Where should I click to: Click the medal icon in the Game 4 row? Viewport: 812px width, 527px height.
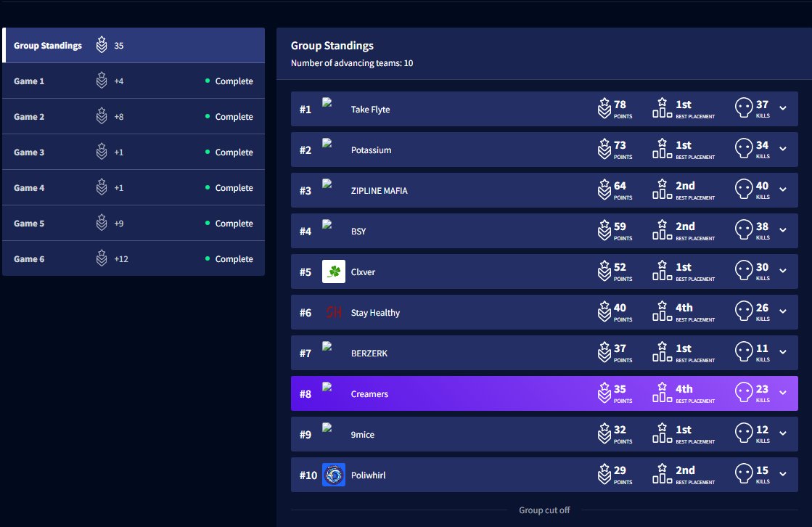click(102, 187)
